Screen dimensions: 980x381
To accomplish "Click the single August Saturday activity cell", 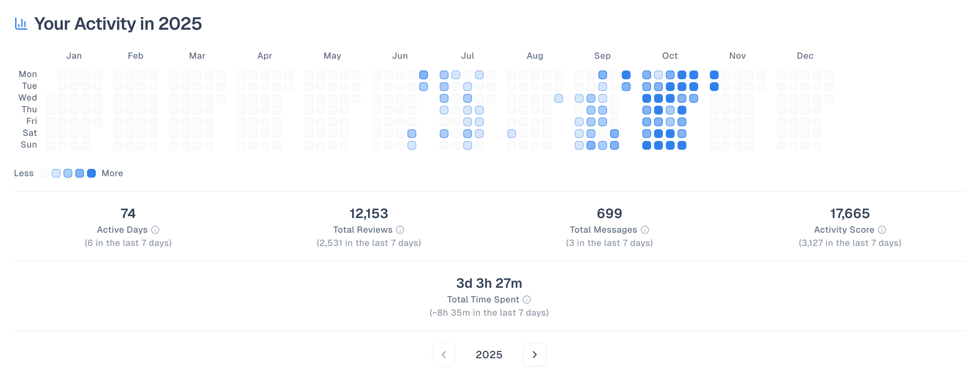I will click(511, 134).
